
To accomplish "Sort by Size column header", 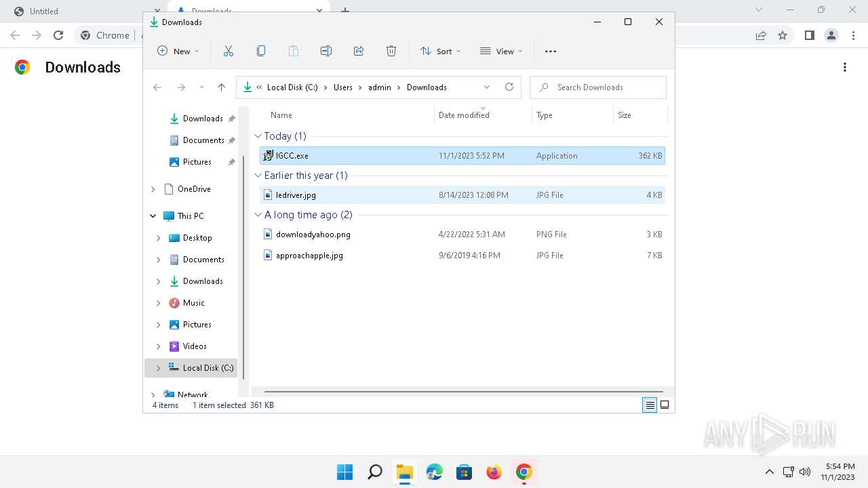I will click(x=625, y=115).
